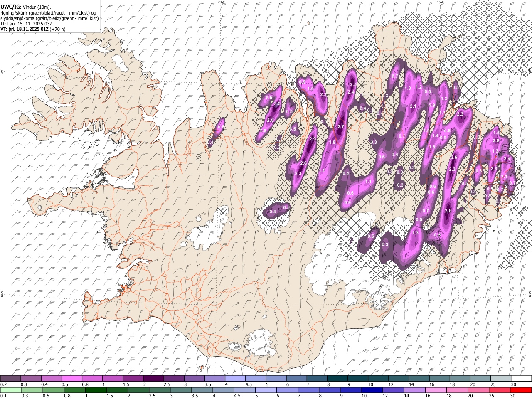The height and width of the screenshot is (399, 532).
Task: Click the 'slydda/snjókoma' legend description line
Action: [49, 18]
